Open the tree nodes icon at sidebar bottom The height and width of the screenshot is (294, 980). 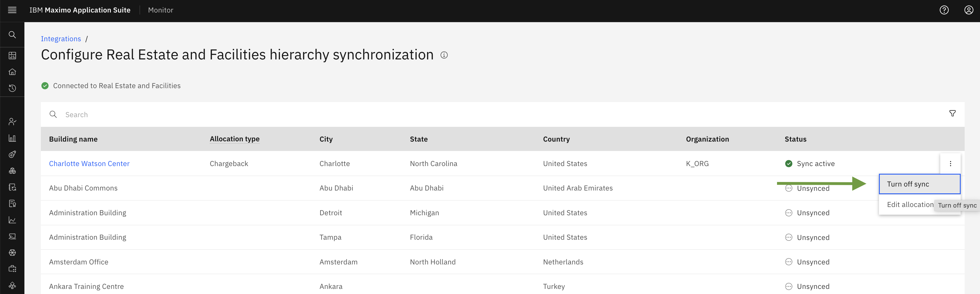coord(12,286)
